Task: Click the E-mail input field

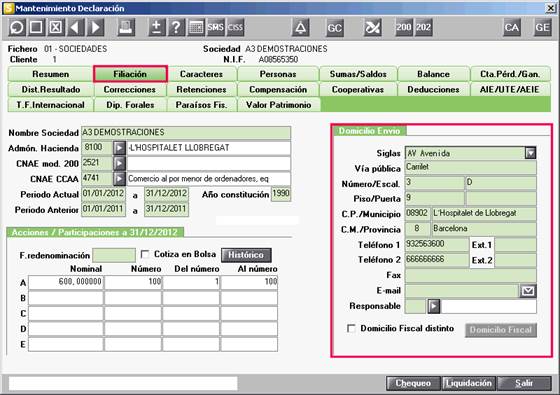Action: tap(461, 291)
